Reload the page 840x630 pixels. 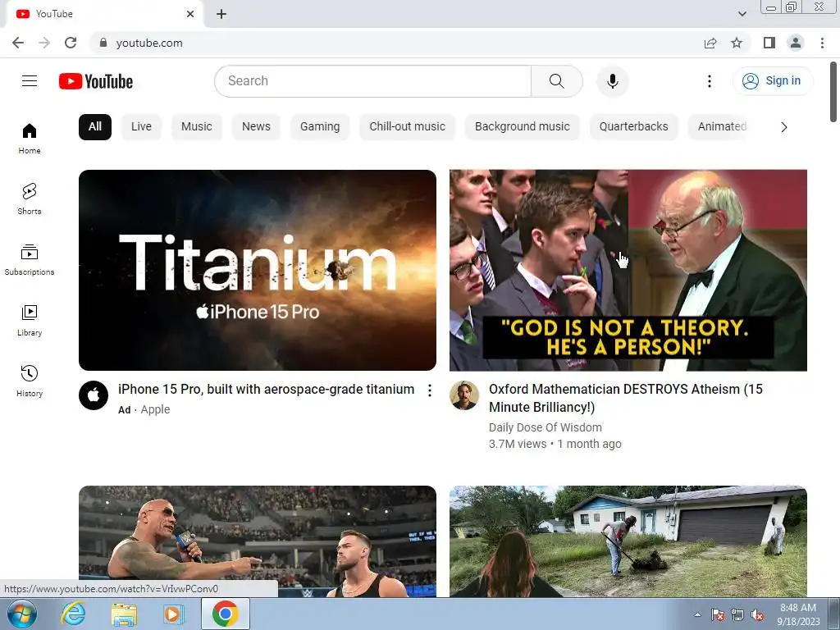(x=71, y=43)
